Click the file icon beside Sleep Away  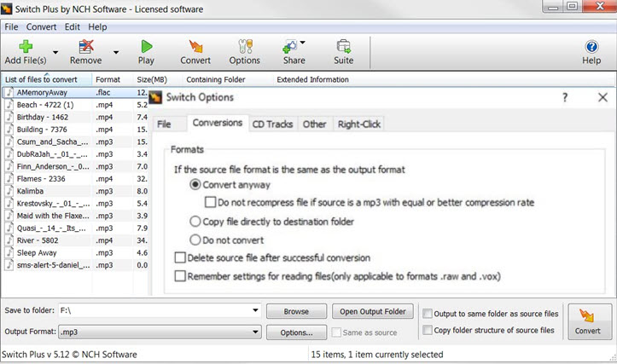click(9, 253)
